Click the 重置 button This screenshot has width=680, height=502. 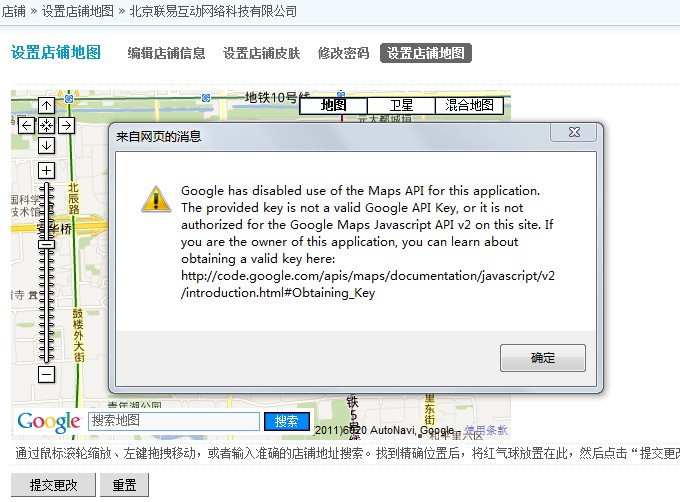124,485
